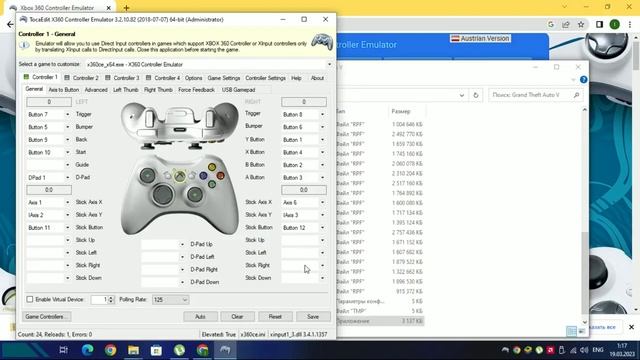The width and height of the screenshot is (640, 360).
Task: Switch Explorer to details view icon
Action: pos(571,331)
